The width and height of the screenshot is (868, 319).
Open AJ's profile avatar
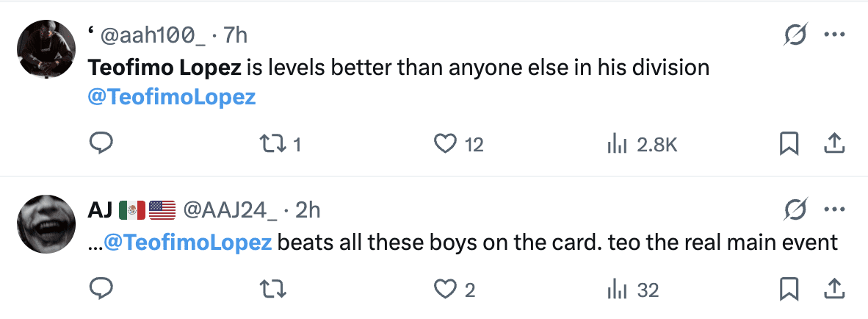click(x=45, y=225)
